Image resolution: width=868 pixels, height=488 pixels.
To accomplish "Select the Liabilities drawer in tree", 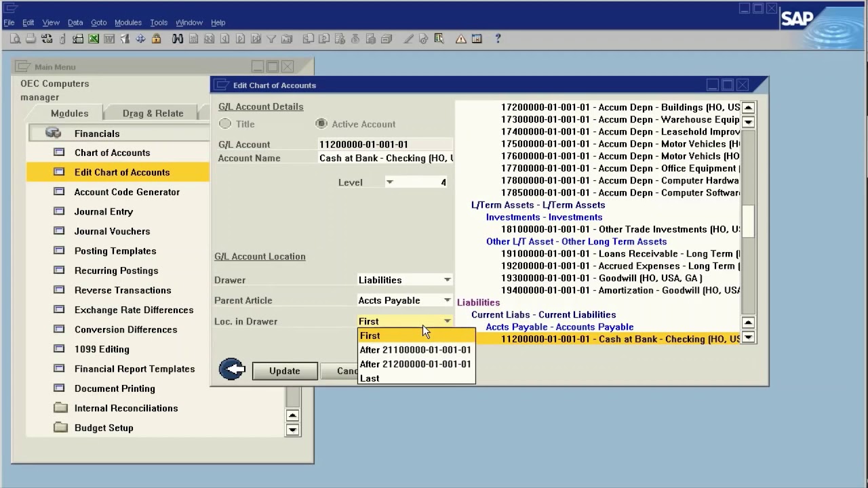I will [x=479, y=302].
